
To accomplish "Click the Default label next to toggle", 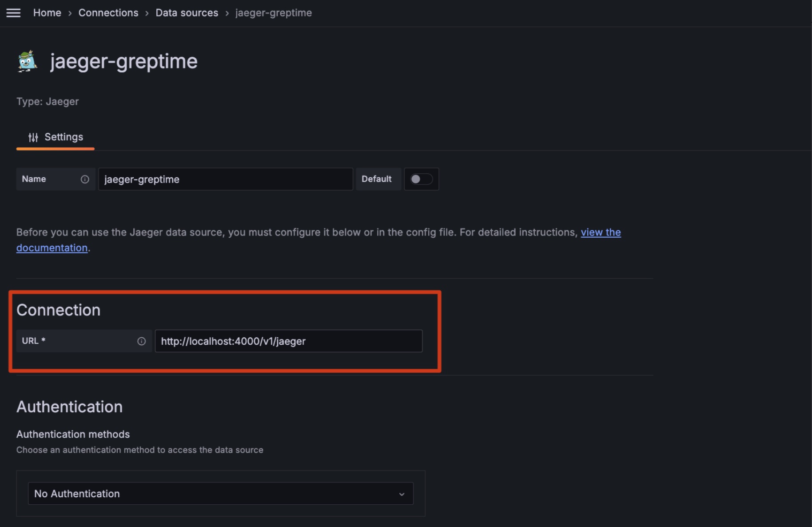I will pos(377,179).
